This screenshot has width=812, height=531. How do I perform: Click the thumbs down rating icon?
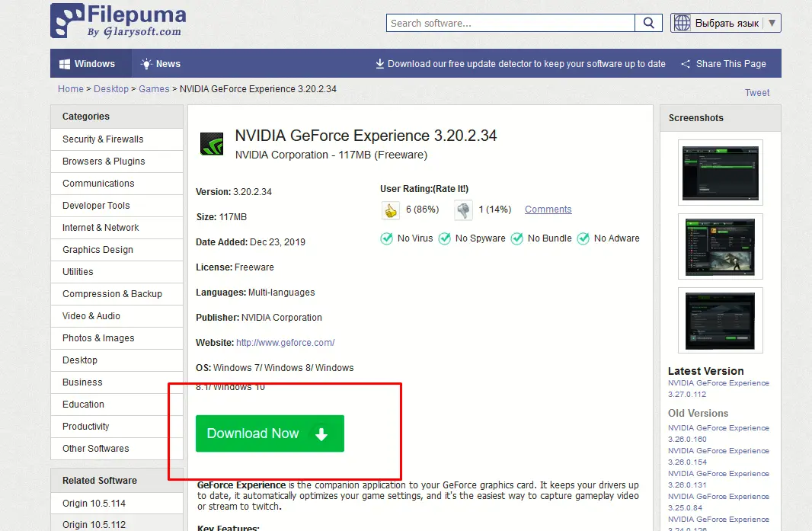(x=463, y=210)
